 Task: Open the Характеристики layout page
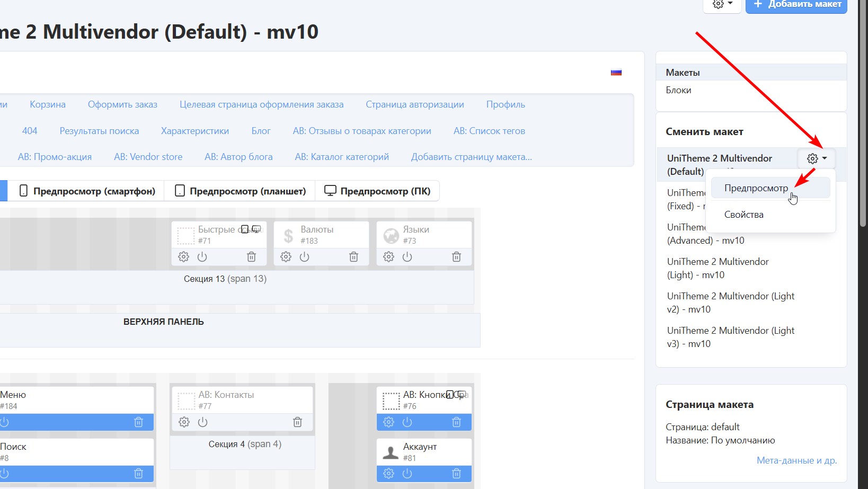(195, 131)
